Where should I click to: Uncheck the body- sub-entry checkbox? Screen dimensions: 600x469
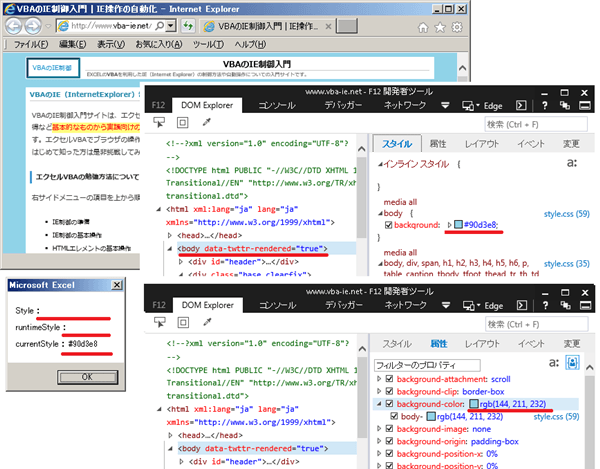point(394,416)
